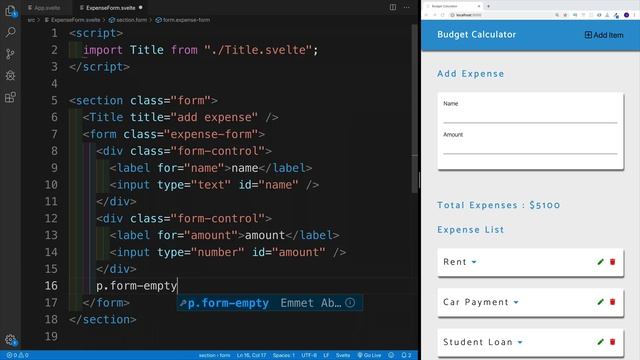This screenshot has width=640, height=360.
Task: Edit the Student Loan expense
Action: coord(600,342)
